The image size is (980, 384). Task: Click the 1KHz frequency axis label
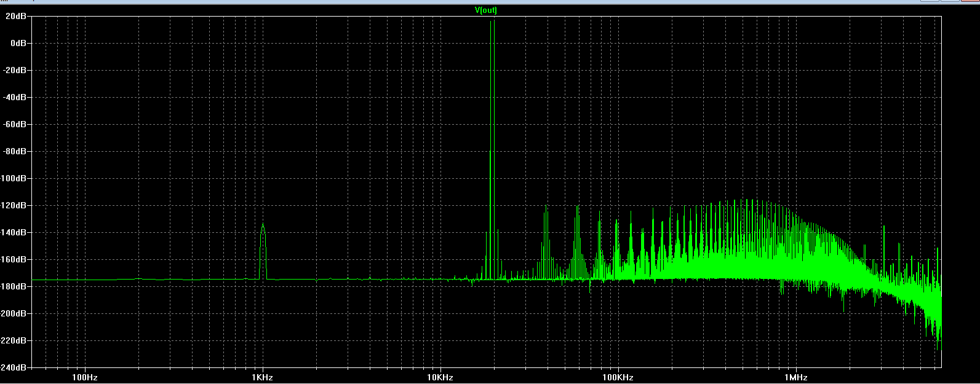pyautogui.click(x=263, y=377)
